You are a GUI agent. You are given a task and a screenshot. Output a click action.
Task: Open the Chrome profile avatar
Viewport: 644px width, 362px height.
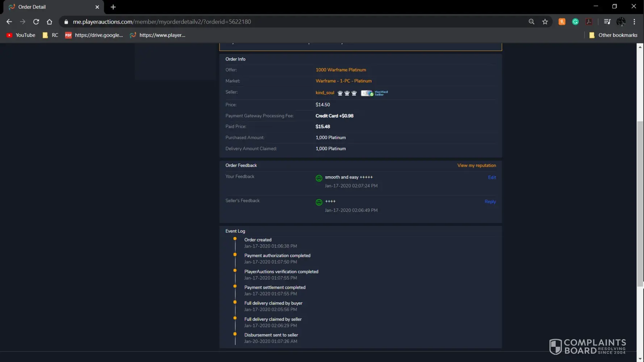621,22
